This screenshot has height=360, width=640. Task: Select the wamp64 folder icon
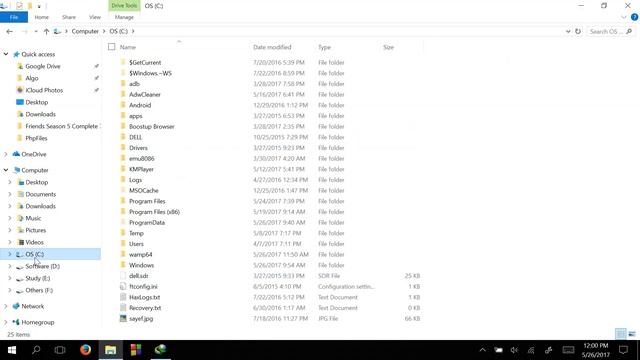[123, 254]
